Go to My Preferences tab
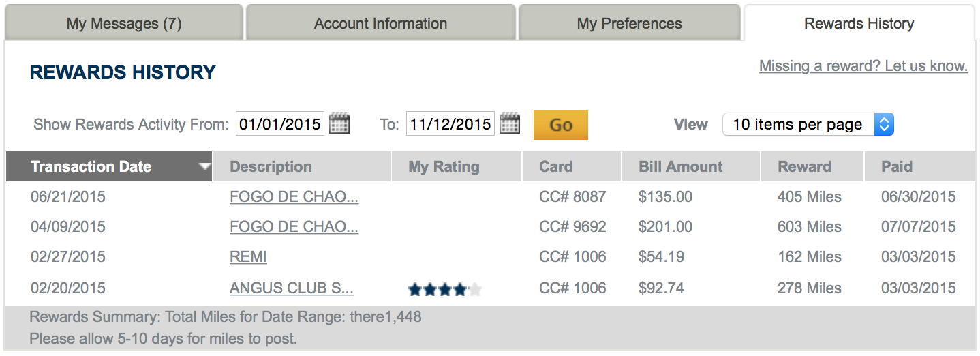The image size is (980, 356). [629, 23]
